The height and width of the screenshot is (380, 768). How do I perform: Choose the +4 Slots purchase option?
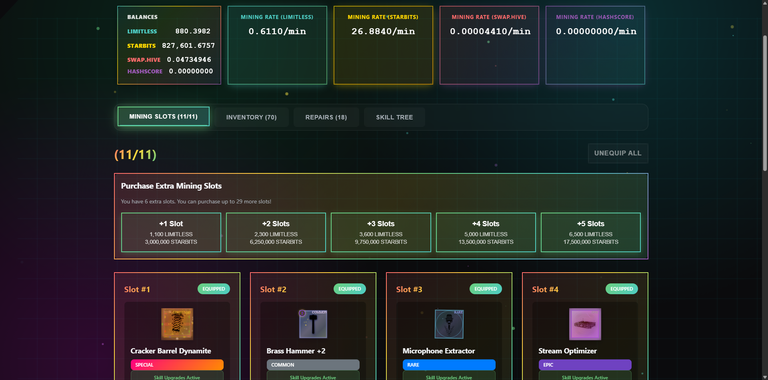pos(486,233)
